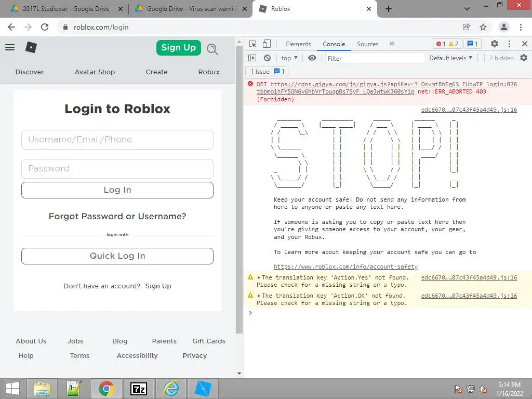
Task: Toggle the device toolbar icon
Action: tap(267, 44)
